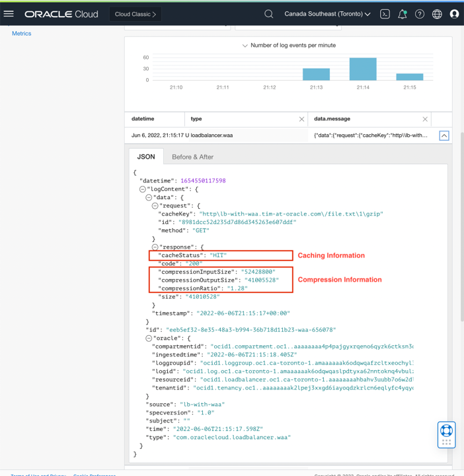
Task: Click the tenantid OCID value
Action: tap(303, 388)
